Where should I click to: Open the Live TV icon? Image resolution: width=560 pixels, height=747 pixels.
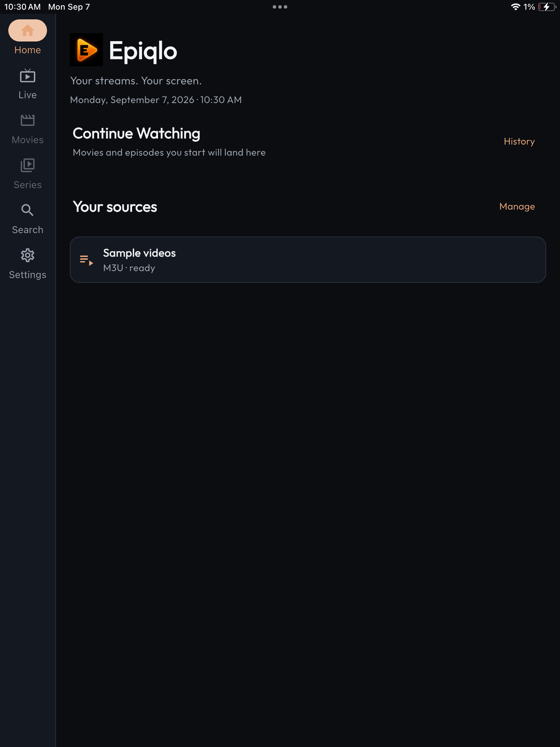(x=28, y=75)
